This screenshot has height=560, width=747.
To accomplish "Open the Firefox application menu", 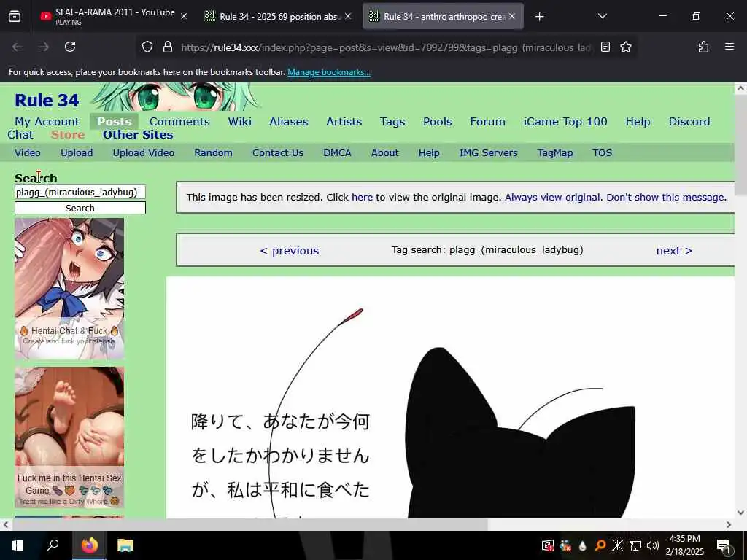I will click(729, 47).
